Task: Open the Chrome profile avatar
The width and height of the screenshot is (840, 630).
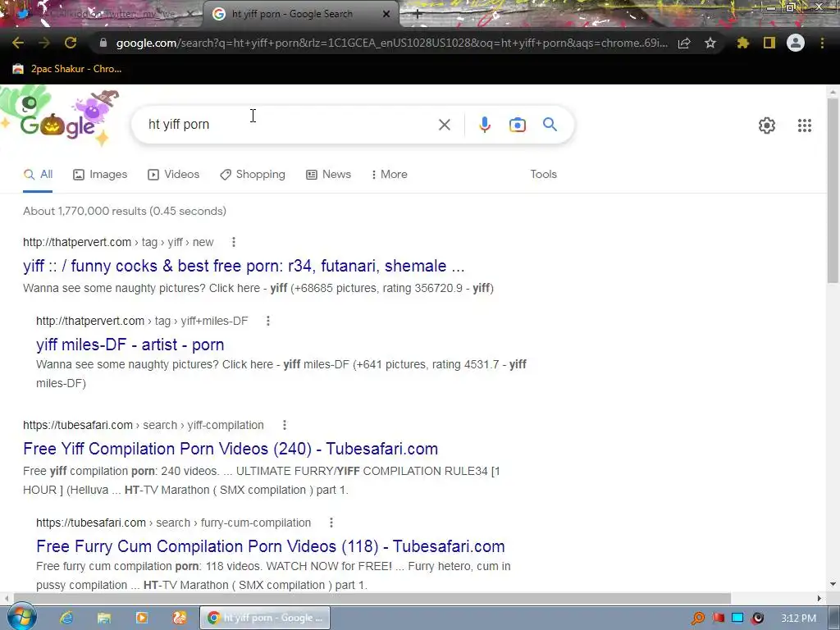Action: 796,43
